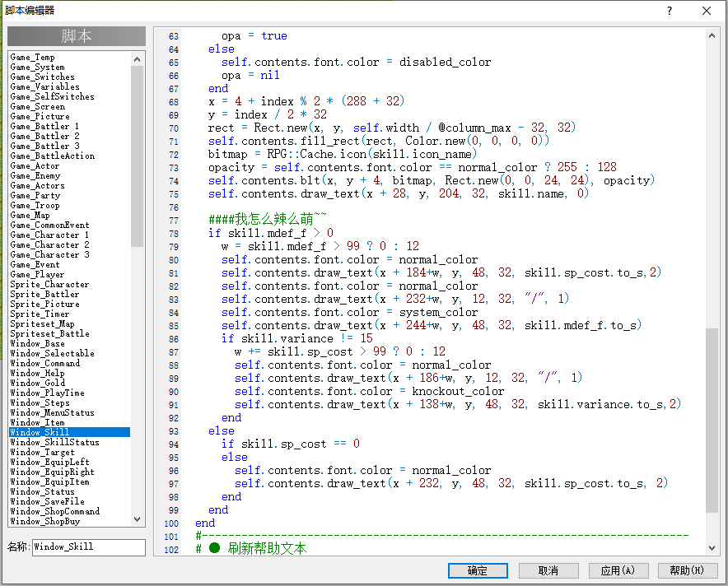The width and height of the screenshot is (728, 586).
Task: Click the 应用(A) button
Action: [x=618, y=570]
